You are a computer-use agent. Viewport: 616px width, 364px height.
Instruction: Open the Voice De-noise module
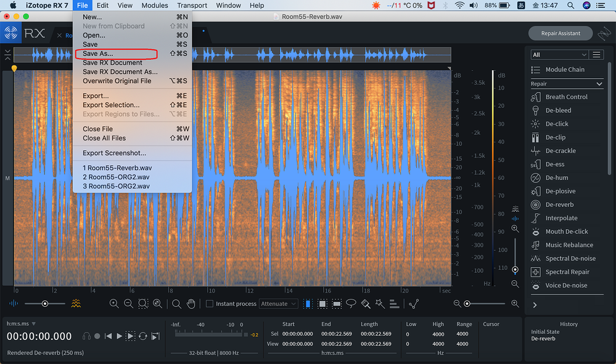pos(567,286)
